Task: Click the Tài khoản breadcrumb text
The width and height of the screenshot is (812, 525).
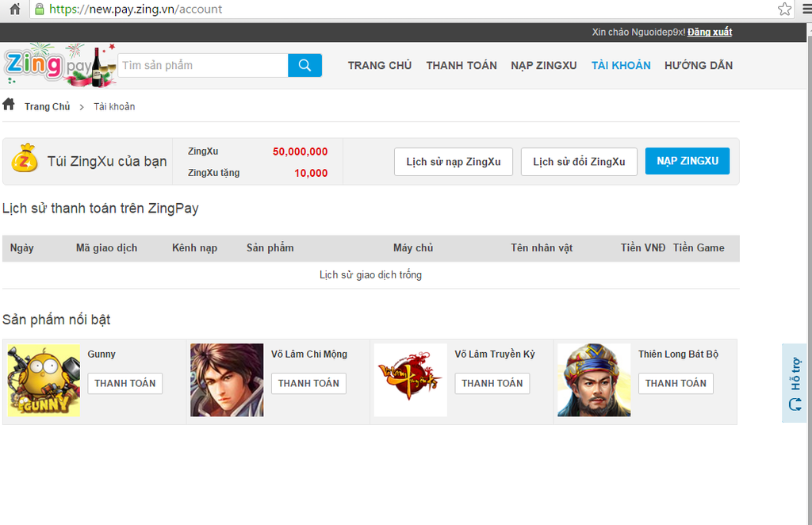Action: [114, 106]
